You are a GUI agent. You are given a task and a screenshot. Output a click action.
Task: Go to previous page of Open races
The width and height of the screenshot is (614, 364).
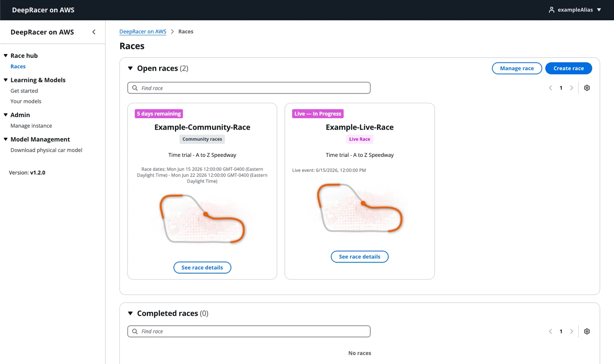pyautogui.click(x=550, y=88)
